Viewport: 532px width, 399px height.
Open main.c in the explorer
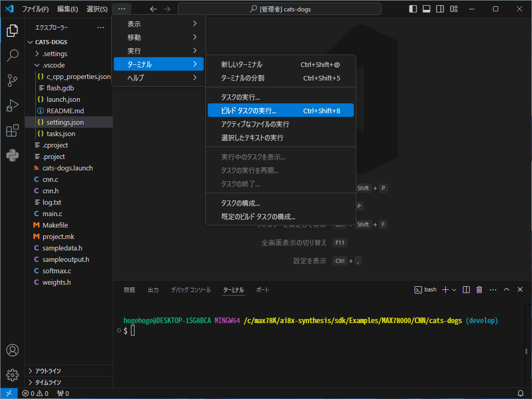point(52,214)
